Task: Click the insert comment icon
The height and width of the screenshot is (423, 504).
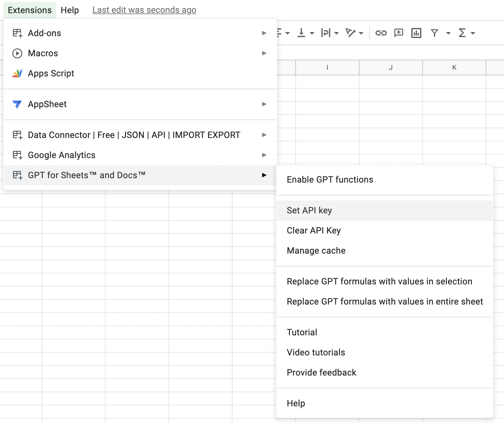Action: pyautogui.click(x=399, y=33)
